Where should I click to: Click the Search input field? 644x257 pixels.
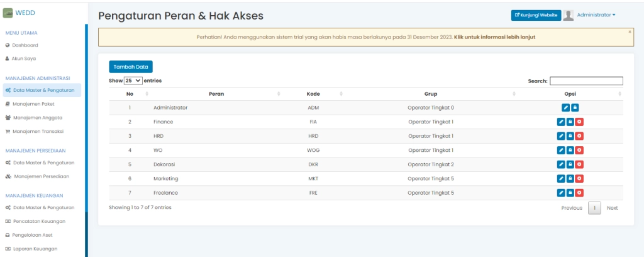(x=586, y=81)
